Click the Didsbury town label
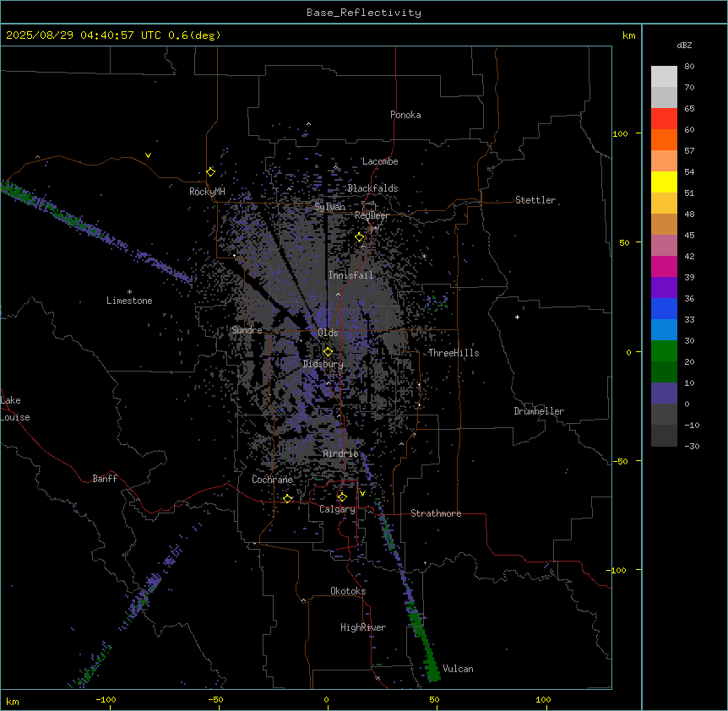Screen dimensions: 728x711 point(323,364)
